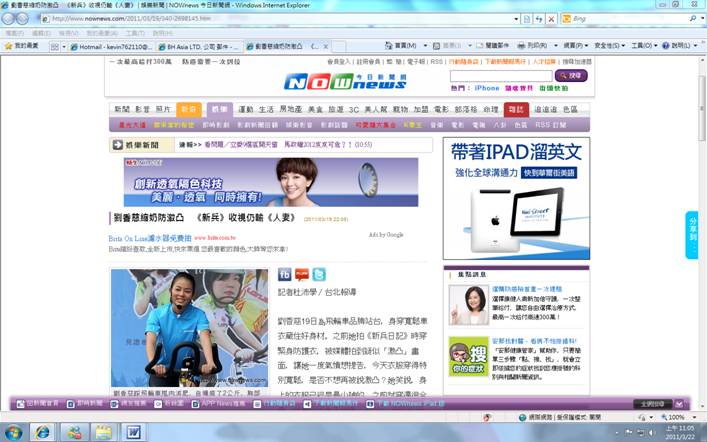Image resolution: width=707 pixels, height=442 pixels.
Task: Click the browser Forward arrow button
Action: [x=23, y=18]
